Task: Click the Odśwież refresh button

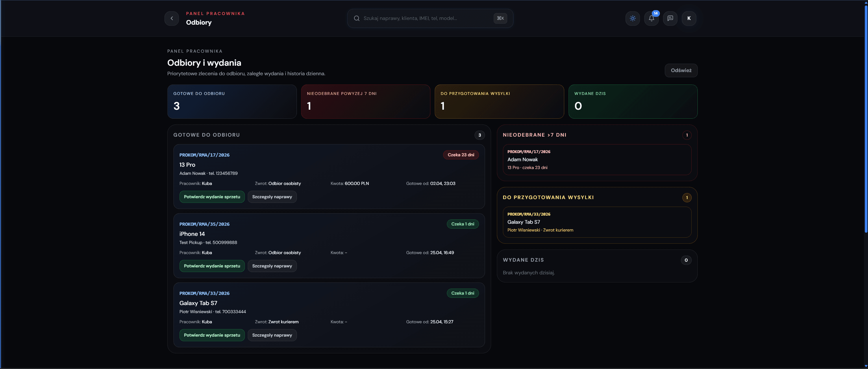Action: pyautogui.click(x=681, y=71)
